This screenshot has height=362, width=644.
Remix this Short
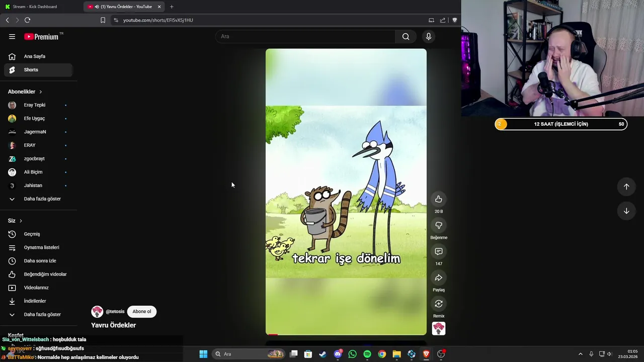[x=439, y=304]
